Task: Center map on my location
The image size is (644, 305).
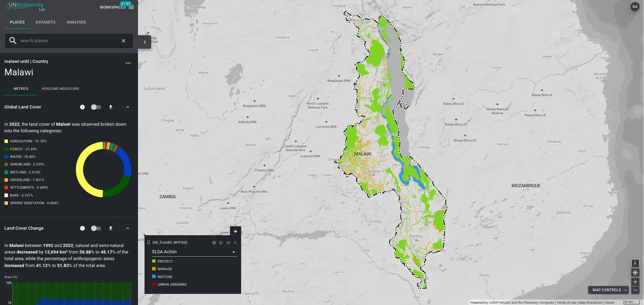Action: click(x=635, y=273)
